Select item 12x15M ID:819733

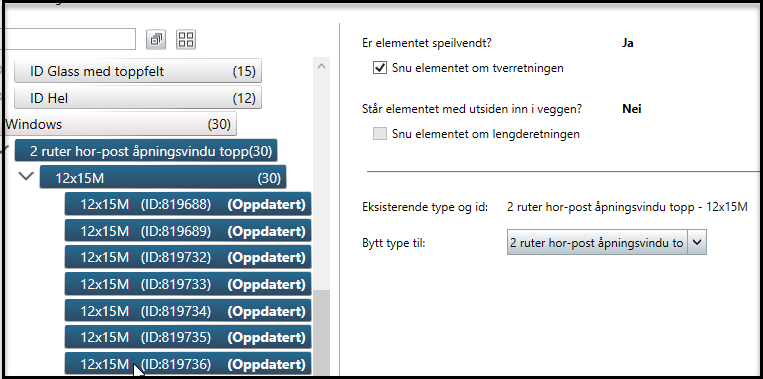click(188, 284)
